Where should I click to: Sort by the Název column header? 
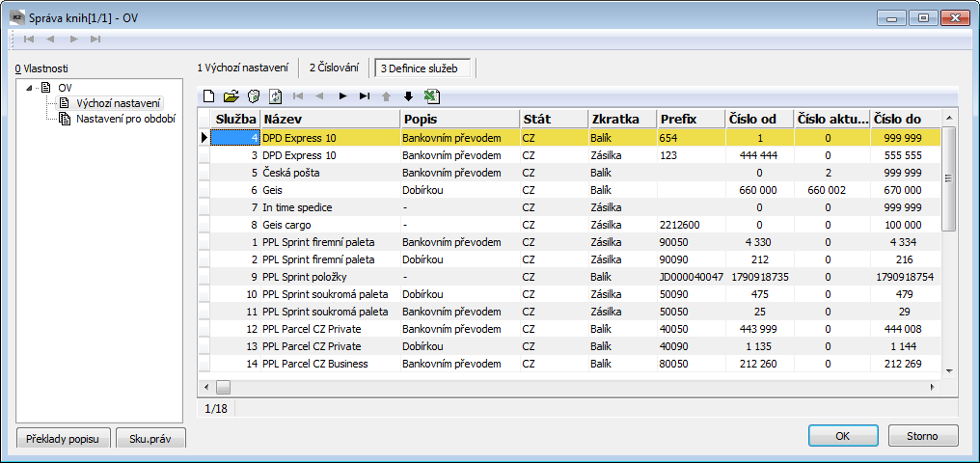330,118
